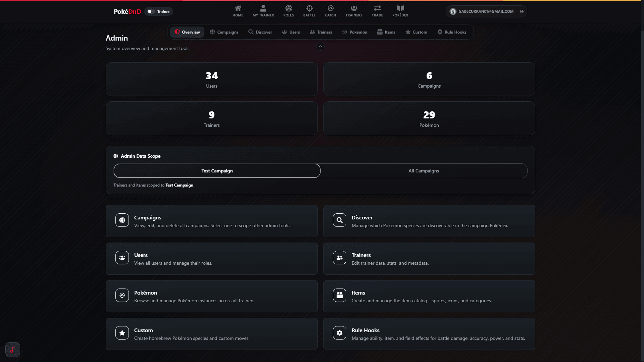Image resolution: width=644 pixels, height=362 pixels.
Task: Switch to the Pokemon admin tab
Action: (355, 32)
